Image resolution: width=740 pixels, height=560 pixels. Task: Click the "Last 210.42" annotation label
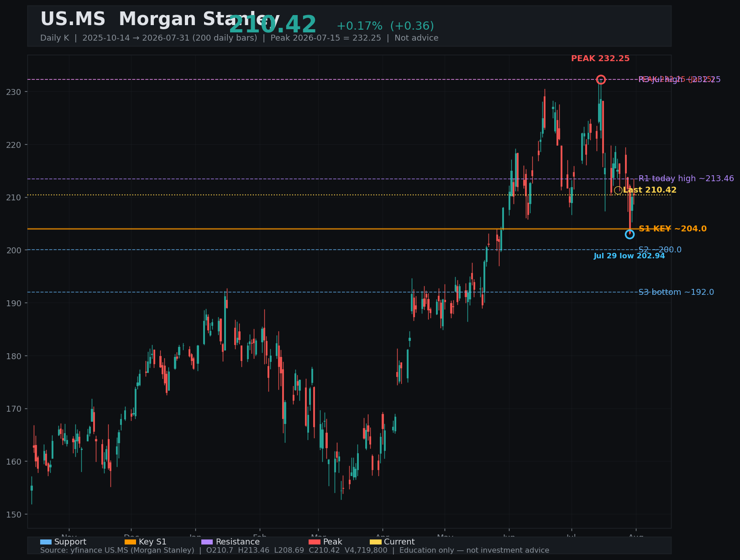tap(650, 190)
